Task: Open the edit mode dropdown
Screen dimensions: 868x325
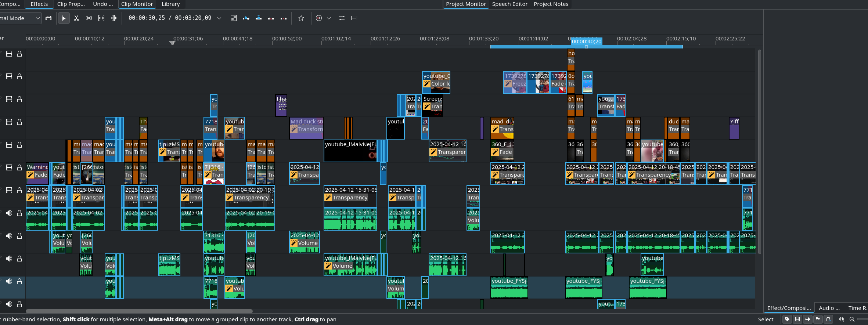Action: [x=37, y=18]
